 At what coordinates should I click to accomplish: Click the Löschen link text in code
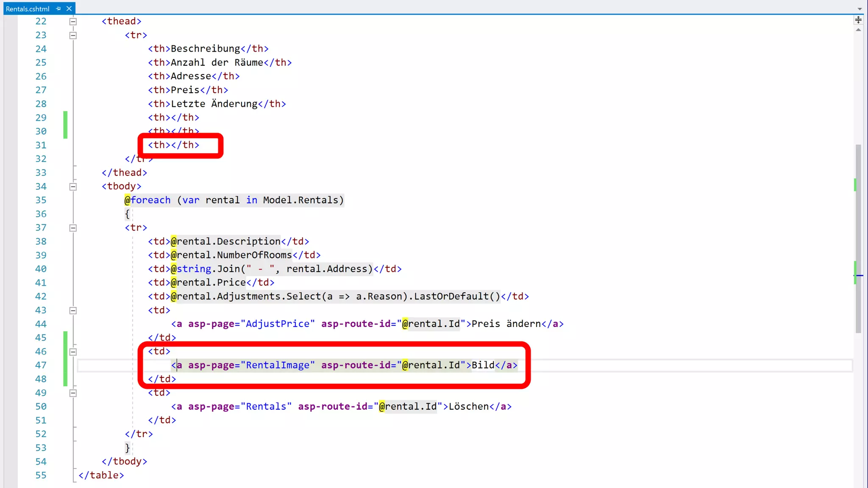tap(468, 407)
